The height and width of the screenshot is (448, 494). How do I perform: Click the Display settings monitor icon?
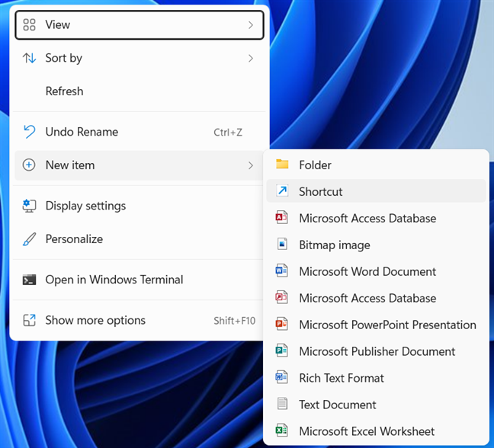point(29,206)
